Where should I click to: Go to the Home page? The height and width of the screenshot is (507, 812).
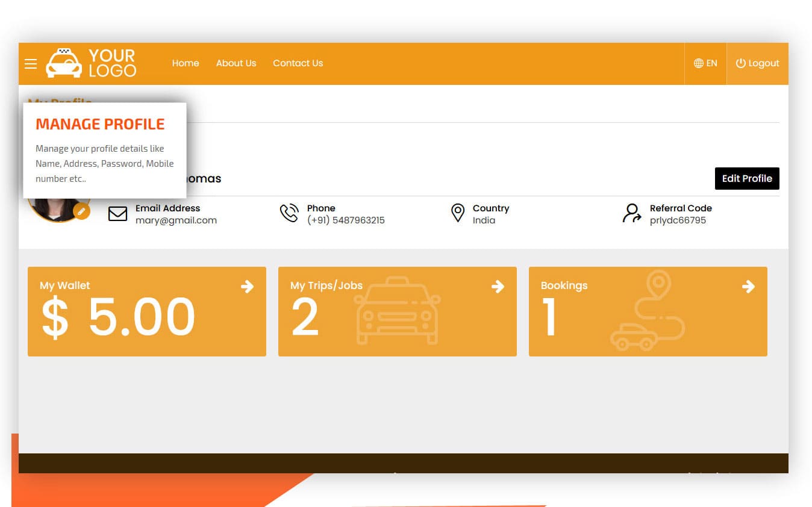pos(186,63)
